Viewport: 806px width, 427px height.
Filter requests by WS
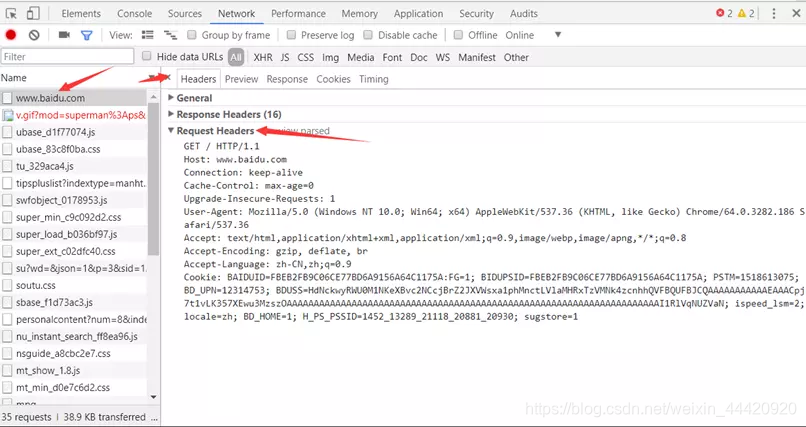443,57
